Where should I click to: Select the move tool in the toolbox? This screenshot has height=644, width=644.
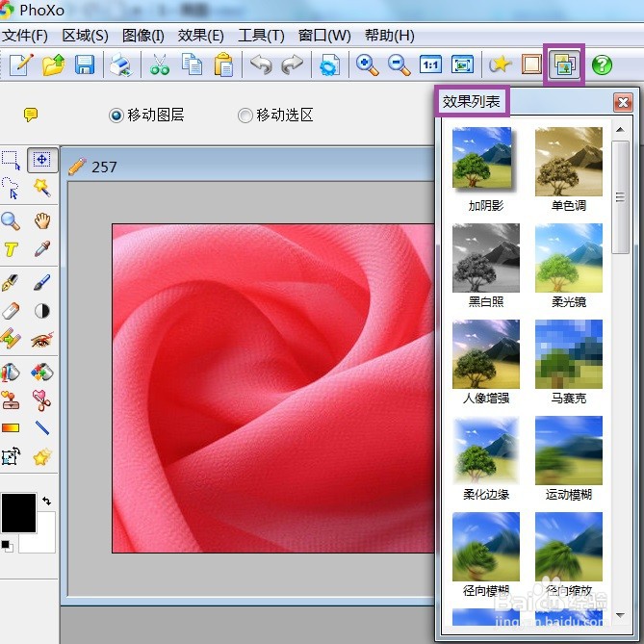(x=42, y=160)
